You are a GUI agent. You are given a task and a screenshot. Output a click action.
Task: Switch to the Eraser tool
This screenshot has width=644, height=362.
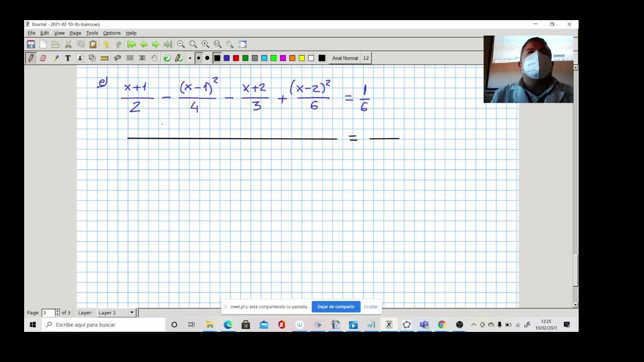pos(43,58)
